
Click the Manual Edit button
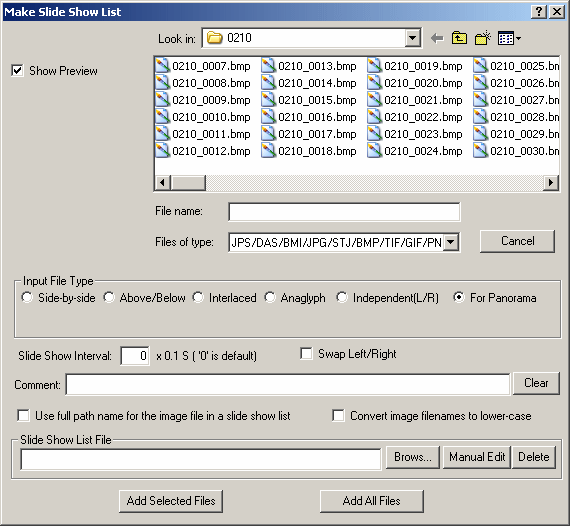click(x=477, y=457)
